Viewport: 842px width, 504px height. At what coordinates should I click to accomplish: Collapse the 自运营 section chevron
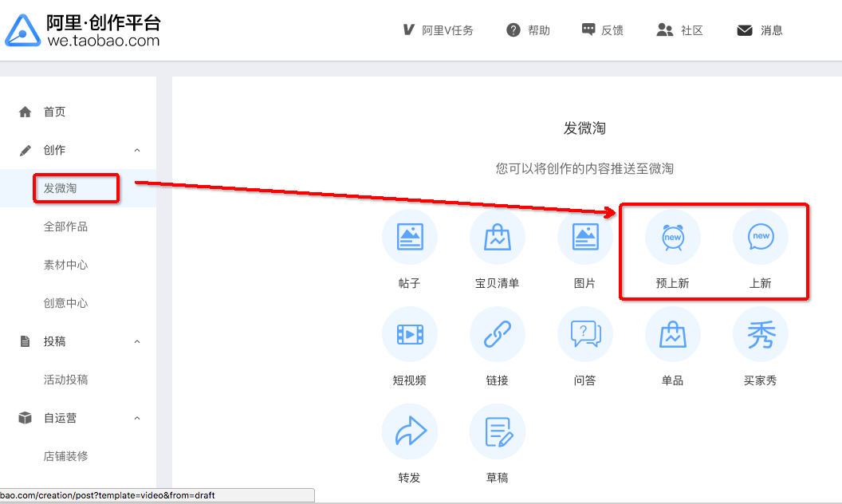click(x=137, y=418)
